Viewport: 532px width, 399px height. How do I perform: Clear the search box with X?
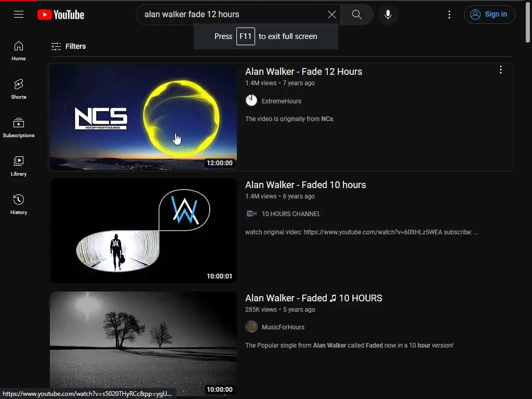[332, 15]
